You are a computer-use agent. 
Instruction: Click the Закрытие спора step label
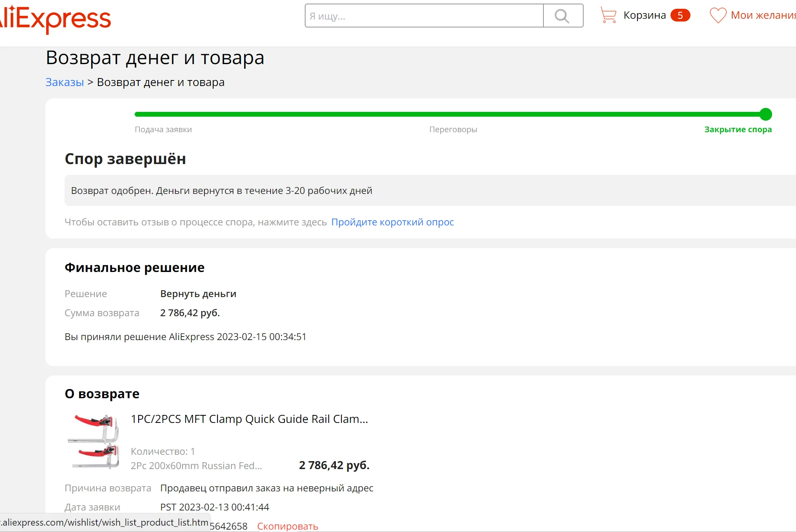(x=738, y=129)
